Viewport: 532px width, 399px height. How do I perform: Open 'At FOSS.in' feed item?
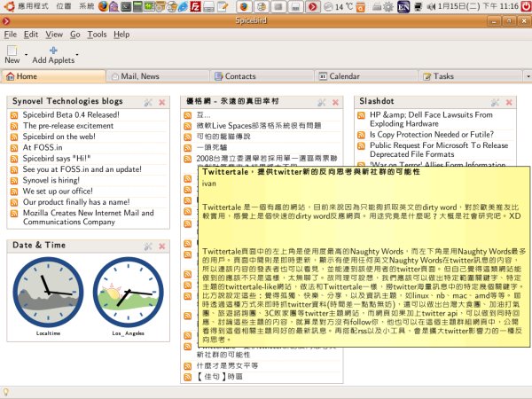(43, 147)
